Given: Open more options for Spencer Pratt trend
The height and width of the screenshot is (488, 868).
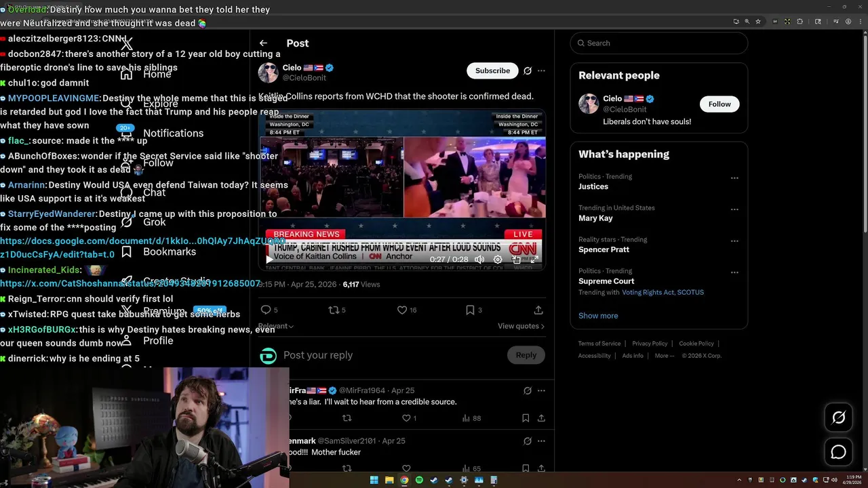Looking at the screenshot, I should 734,241.
